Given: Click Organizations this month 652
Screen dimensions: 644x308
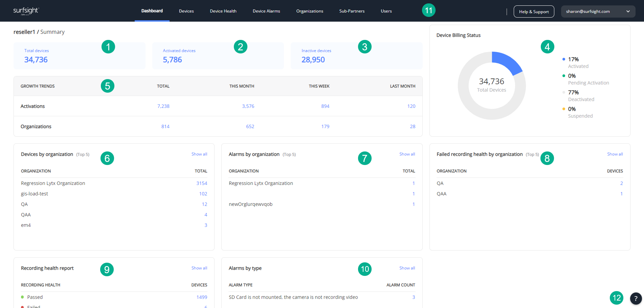Looking at the screenshot, I should click(x=250, y=126).
